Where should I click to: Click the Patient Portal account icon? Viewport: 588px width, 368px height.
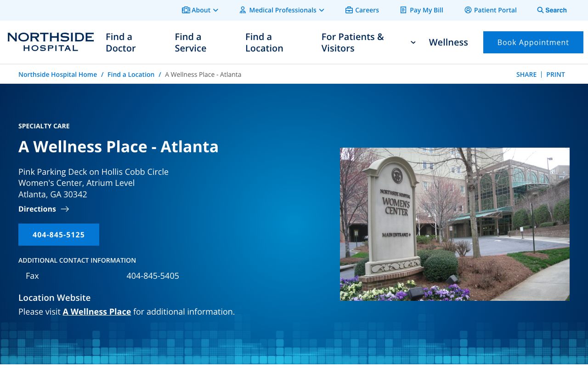468,10
